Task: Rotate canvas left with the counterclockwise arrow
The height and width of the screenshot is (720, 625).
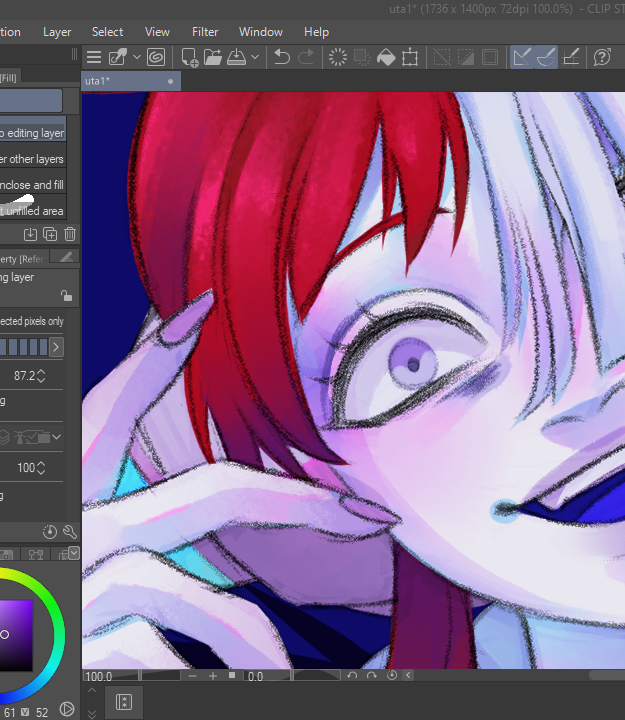Action: coord(352,675)
